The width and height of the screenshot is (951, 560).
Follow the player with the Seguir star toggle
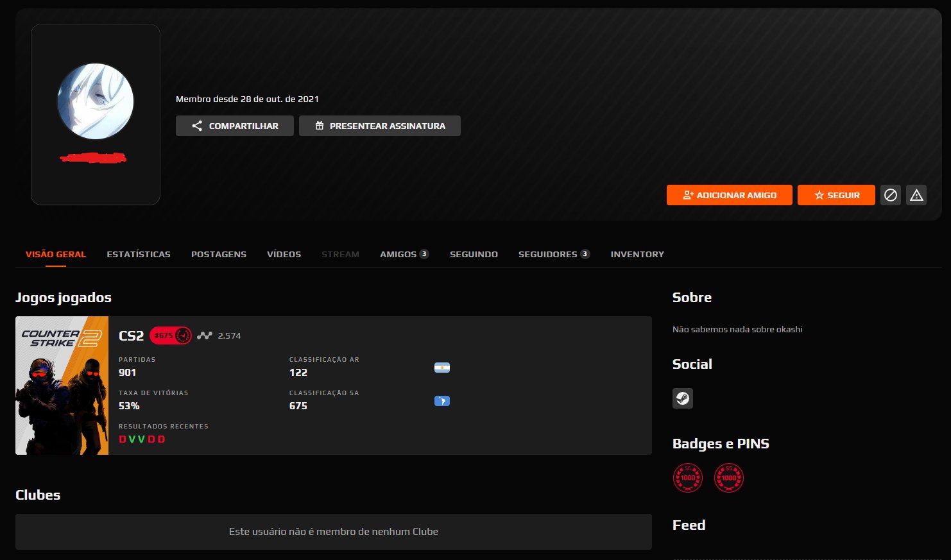(836, 195)
